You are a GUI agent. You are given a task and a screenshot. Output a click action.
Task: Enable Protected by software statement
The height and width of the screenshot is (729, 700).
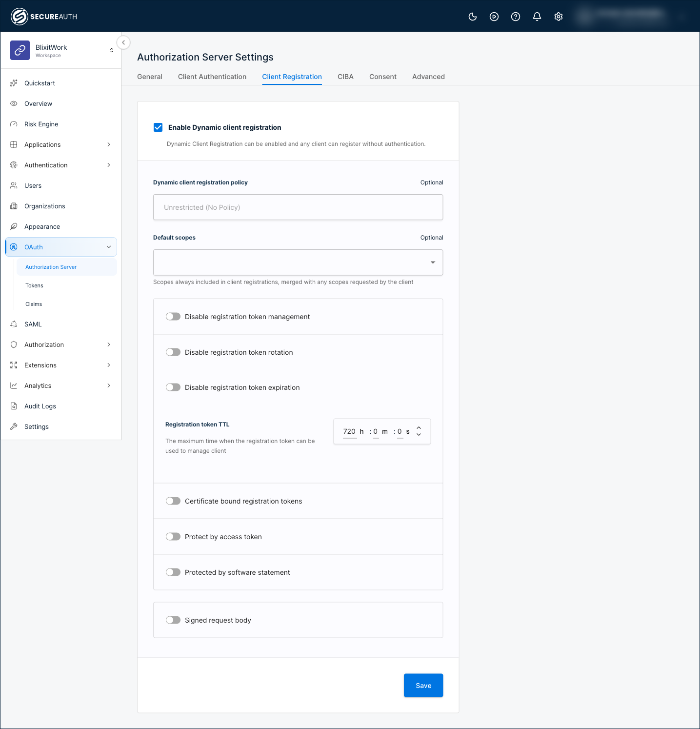click(x=173, y=572)
